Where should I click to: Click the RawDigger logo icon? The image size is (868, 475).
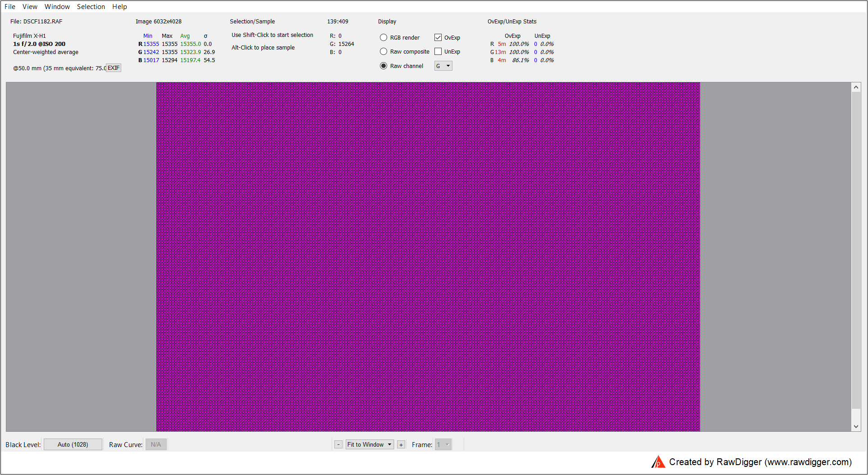(658, 462)
